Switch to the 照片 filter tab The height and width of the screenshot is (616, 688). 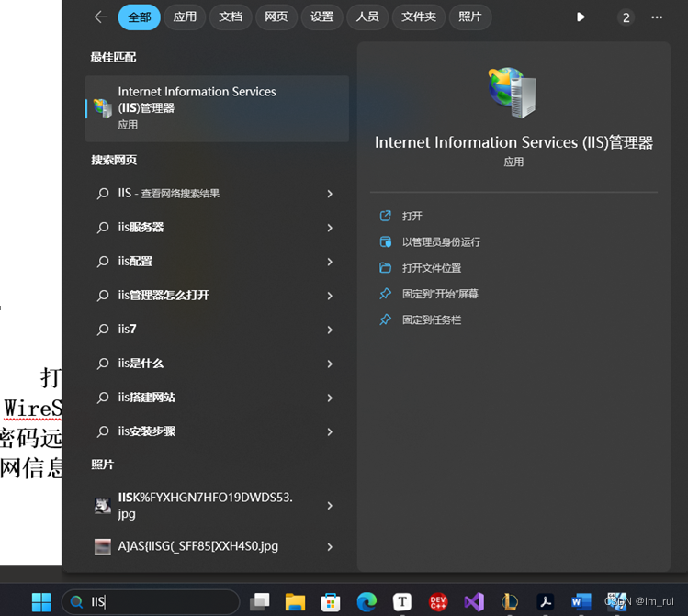coord(470,17)
